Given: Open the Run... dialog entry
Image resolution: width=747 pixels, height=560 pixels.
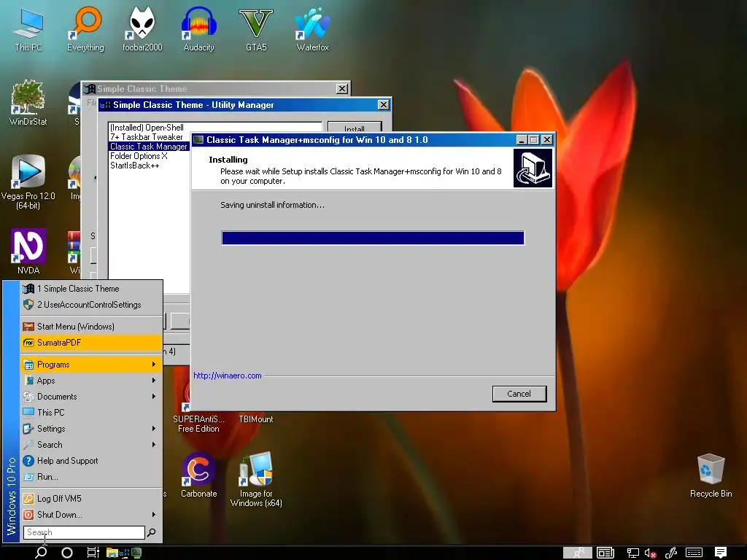Looking at the screenshot, I should 91,477.
